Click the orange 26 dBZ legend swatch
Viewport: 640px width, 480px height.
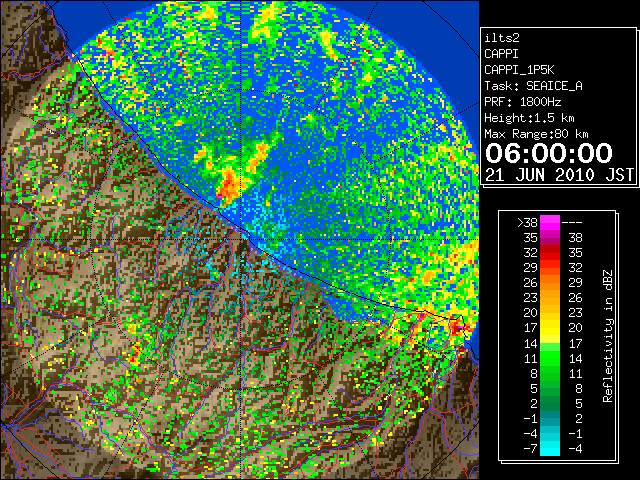tap(550, 283)
